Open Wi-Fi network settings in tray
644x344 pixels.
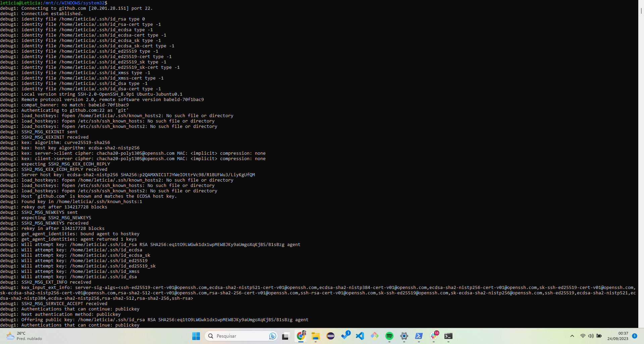(583, 336)
